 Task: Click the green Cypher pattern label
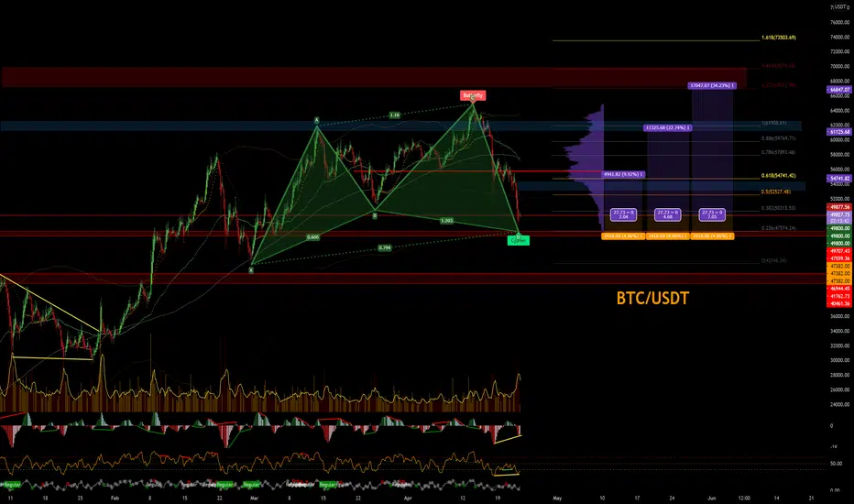coord(518,240)
